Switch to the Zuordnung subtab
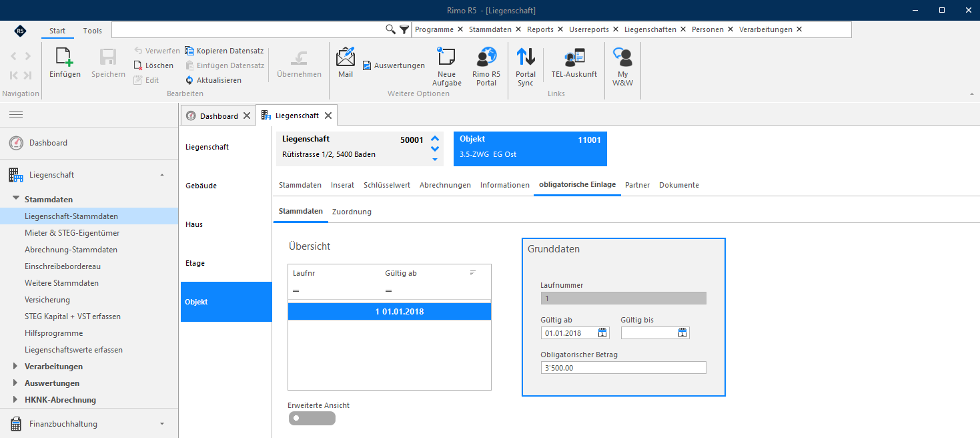Screen dimensions: 980x438 (x=352, y=212)
